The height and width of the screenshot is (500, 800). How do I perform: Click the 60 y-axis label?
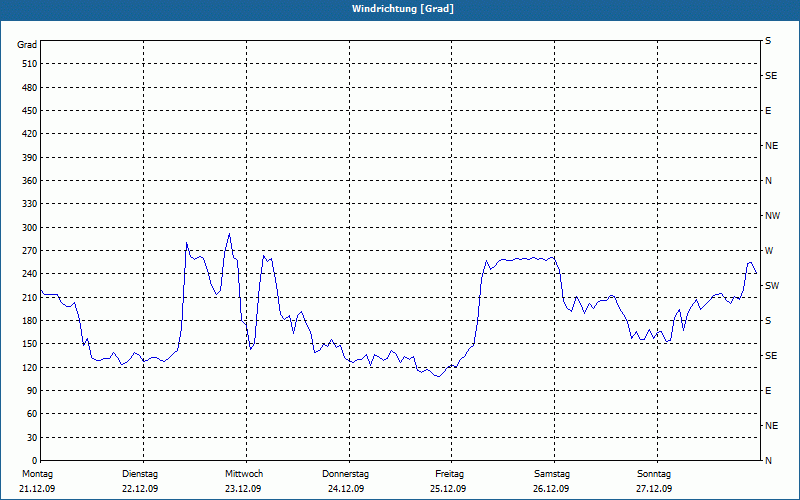pyautogui.click(x=32, y=414)
